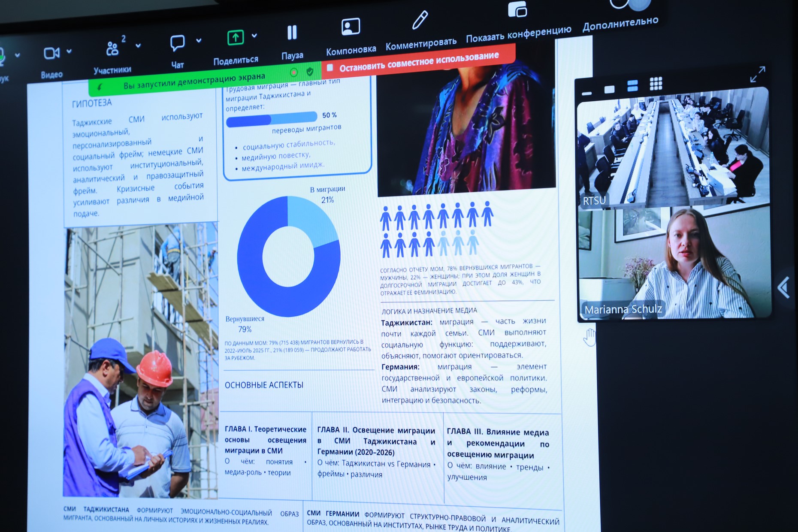Viewport: 798px width, 532px height.
Task: Pause the screen share with Пауза
Action: [x=292, y=33]
